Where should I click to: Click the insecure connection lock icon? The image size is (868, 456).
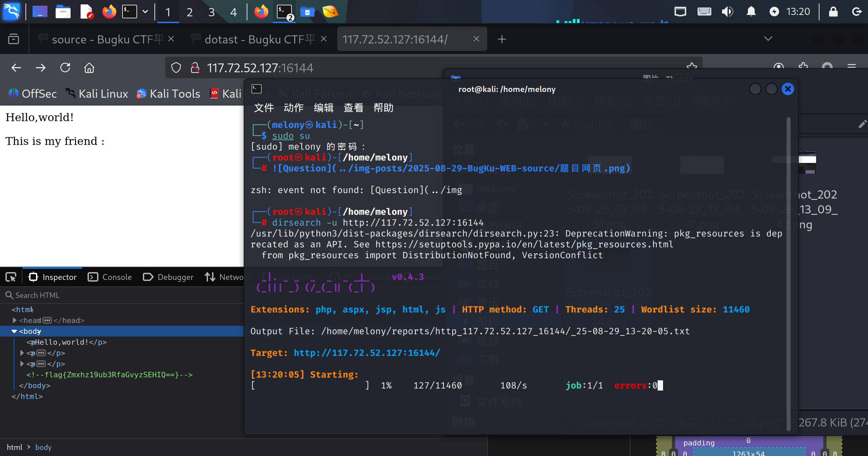[195, 68]
